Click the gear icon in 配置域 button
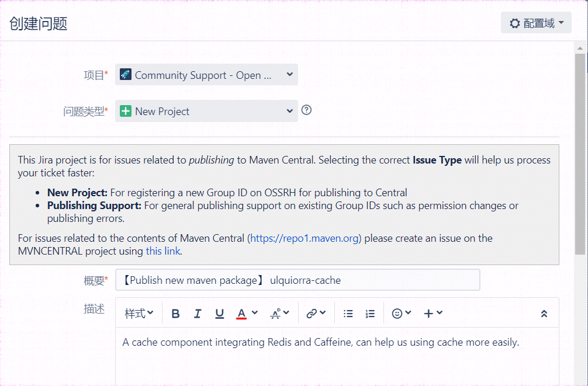 click(514, 23)
